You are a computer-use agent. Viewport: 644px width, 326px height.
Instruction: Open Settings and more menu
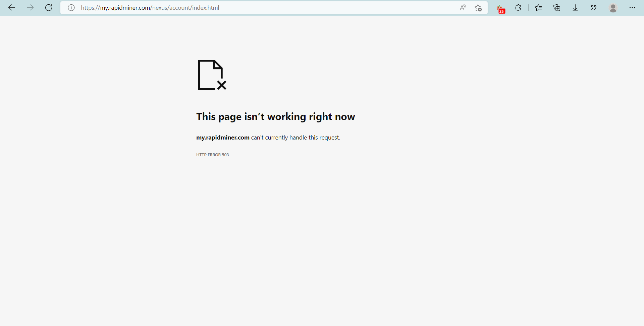pos(632,8)
